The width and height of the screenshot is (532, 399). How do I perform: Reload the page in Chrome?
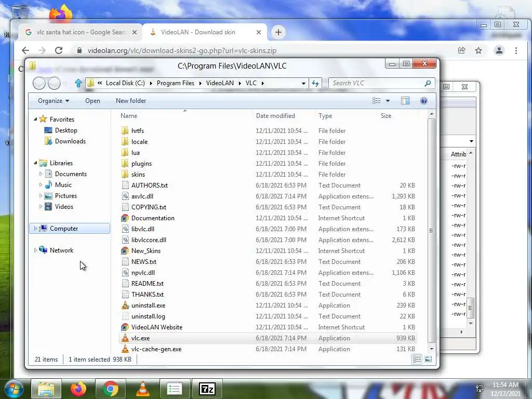tap(59, 50)
